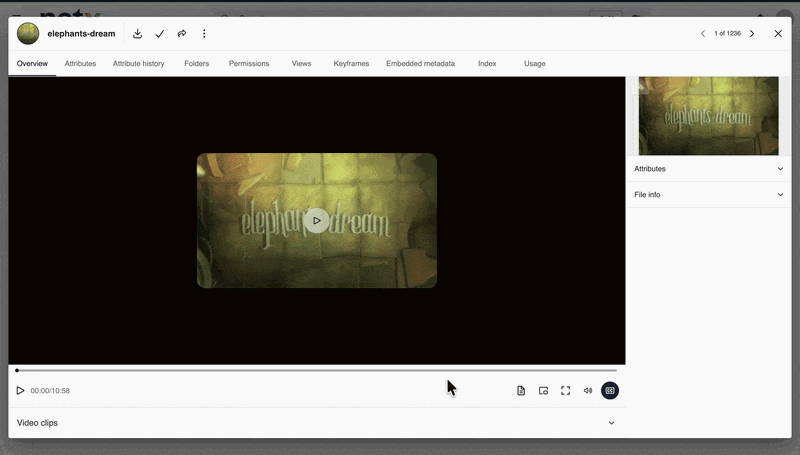800x455 pixels.
Task: Play video using center overlay button
Action: pos(317,221)
